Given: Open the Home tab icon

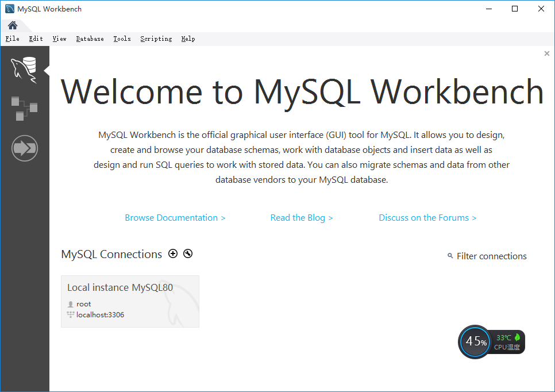Looking at the screenshot, I should [13, 25].
